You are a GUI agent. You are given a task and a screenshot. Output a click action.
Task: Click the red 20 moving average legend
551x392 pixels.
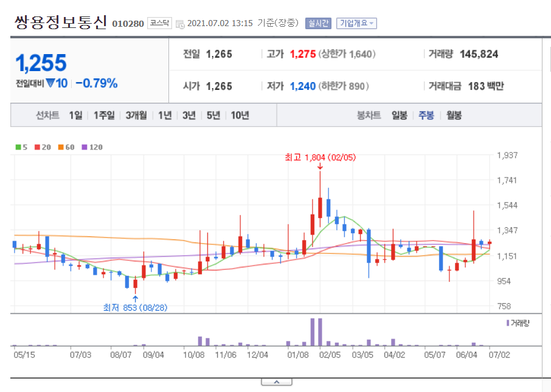tap(43, 147)
